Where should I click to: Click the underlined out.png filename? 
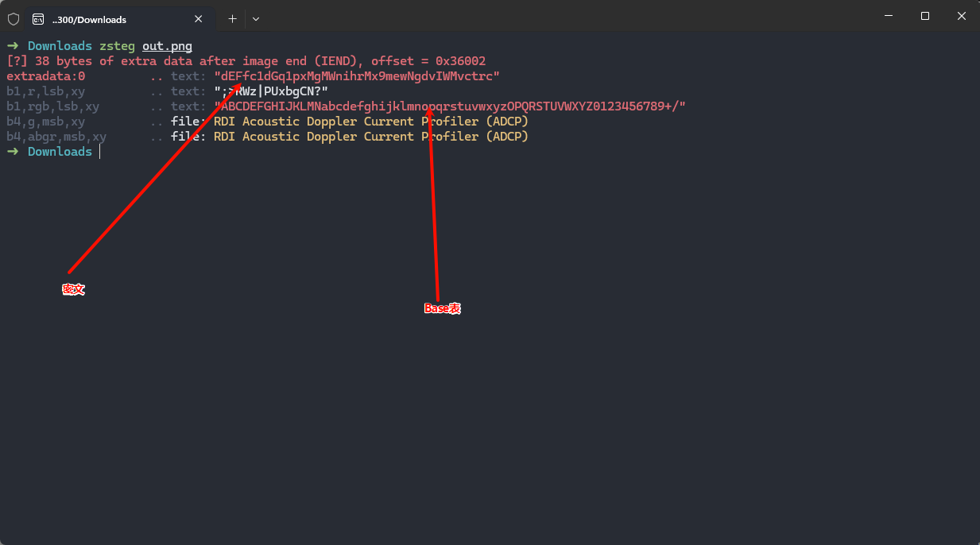[167, 46]
